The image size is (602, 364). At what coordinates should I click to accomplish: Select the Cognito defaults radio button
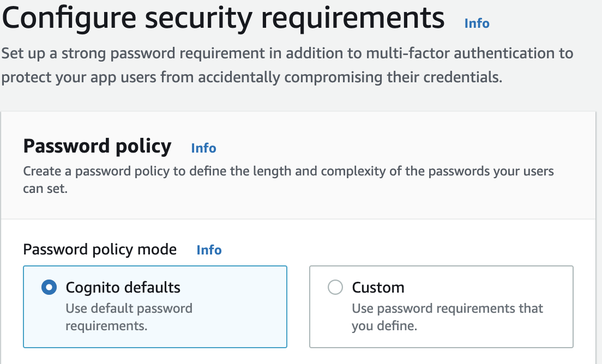click(49, 287)
